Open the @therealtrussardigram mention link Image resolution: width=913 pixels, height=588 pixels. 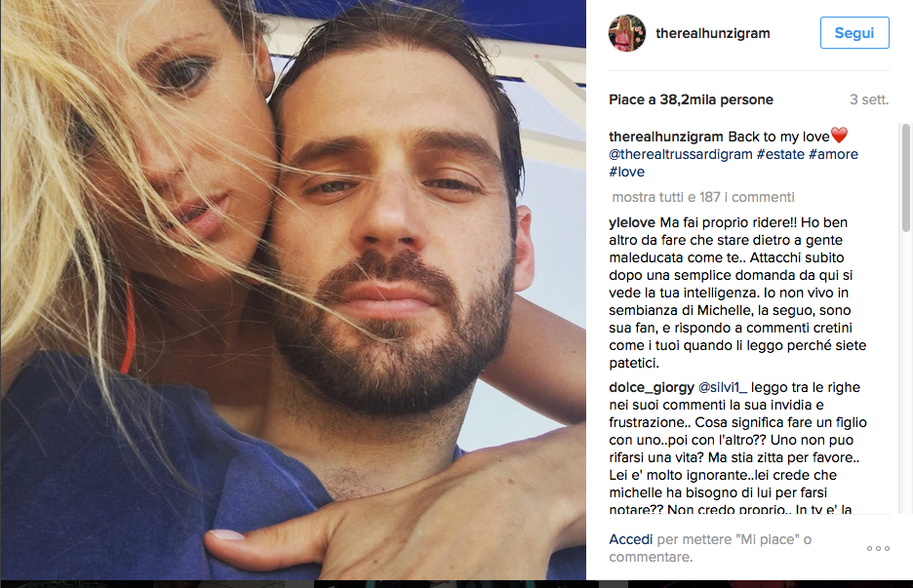(x=681, y=154)
